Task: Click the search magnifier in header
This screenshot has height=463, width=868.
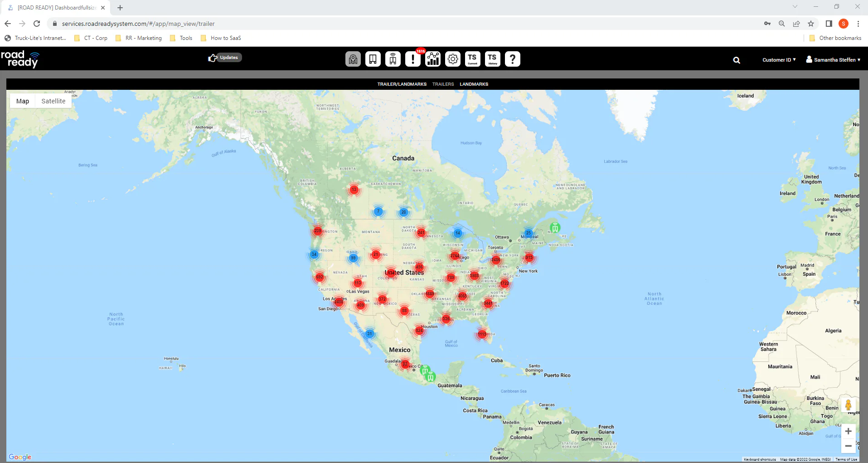Action: [737, 60]
